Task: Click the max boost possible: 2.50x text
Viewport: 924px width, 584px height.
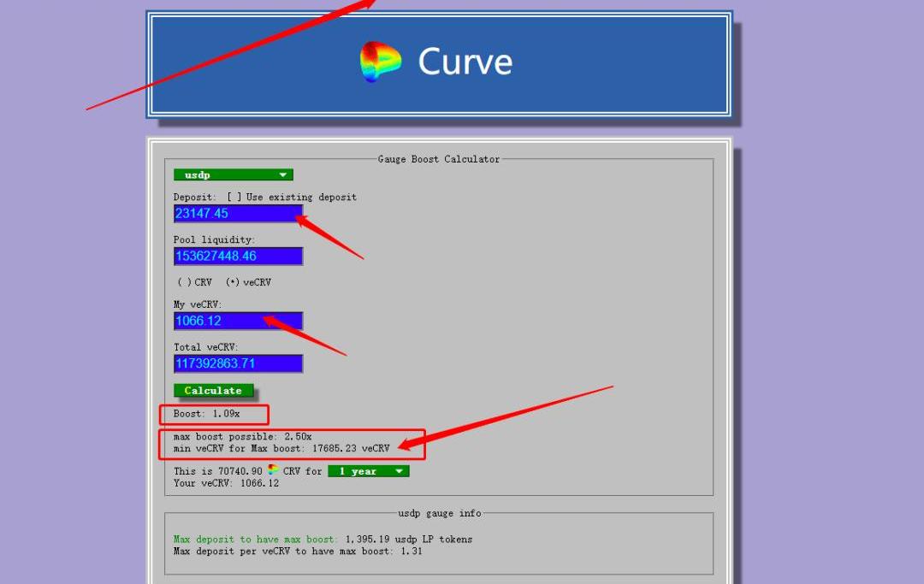Action: tap(243, 437)
